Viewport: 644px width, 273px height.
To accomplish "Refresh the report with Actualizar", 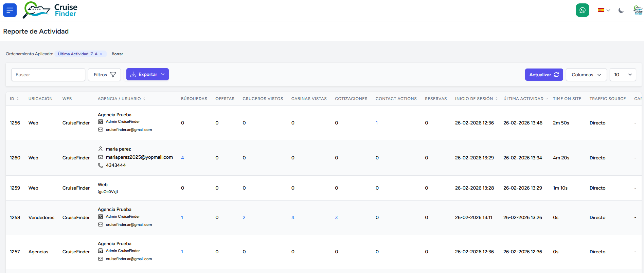I will [544, 75].
